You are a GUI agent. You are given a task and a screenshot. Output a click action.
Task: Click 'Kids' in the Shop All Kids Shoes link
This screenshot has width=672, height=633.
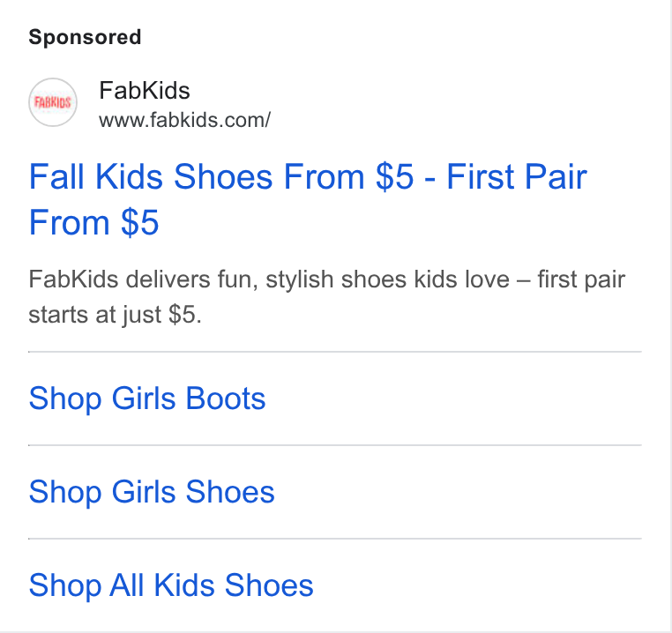(183, 585)
